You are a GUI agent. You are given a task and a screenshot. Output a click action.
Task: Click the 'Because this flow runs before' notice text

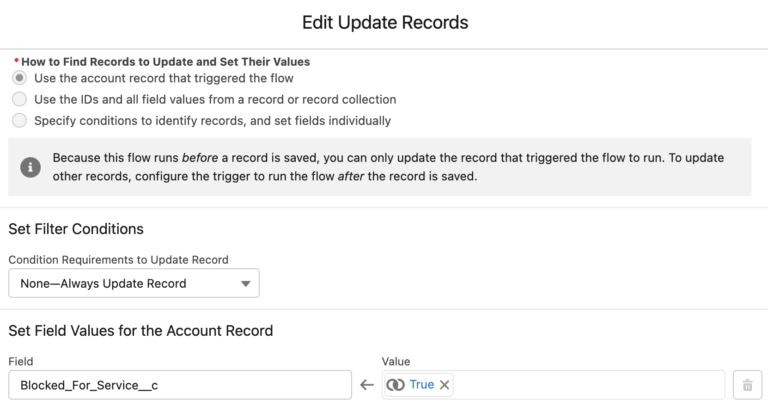pos(388,167)
